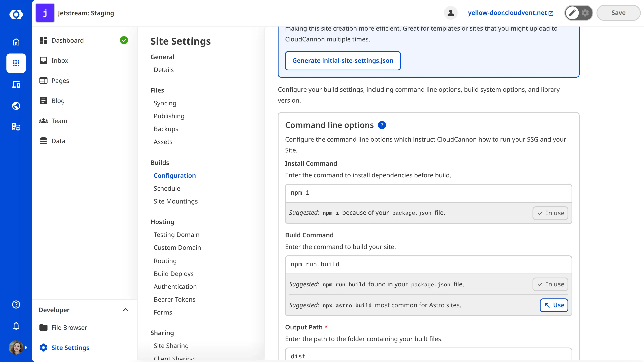This screenshot has height=362, width=644.
Task: Open the Testing Domain page
Action: (x=176, y=234)
